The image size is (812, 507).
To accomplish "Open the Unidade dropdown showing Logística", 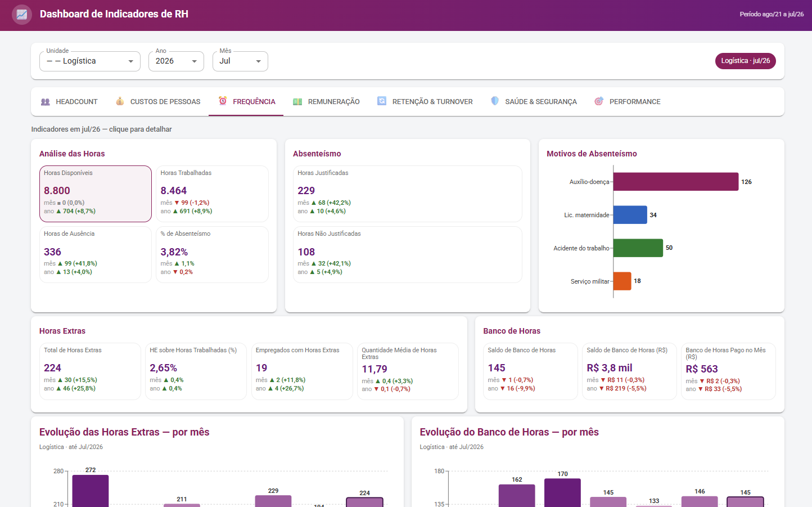I will tap(90, 61).
